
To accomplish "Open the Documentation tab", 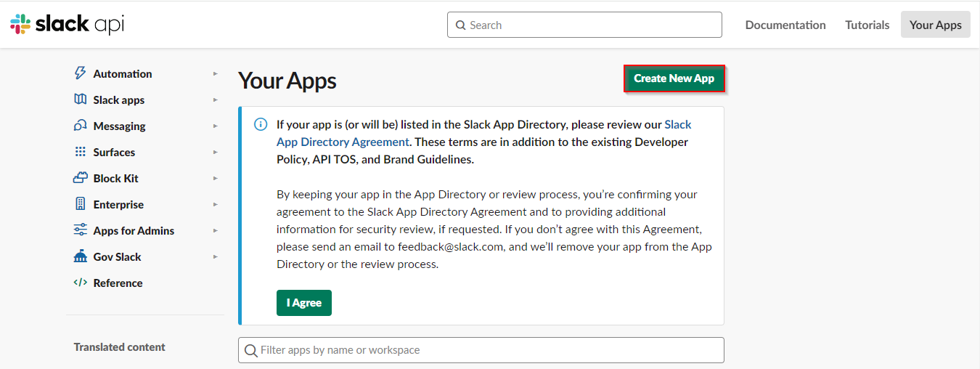I will [x=785, y=25].
